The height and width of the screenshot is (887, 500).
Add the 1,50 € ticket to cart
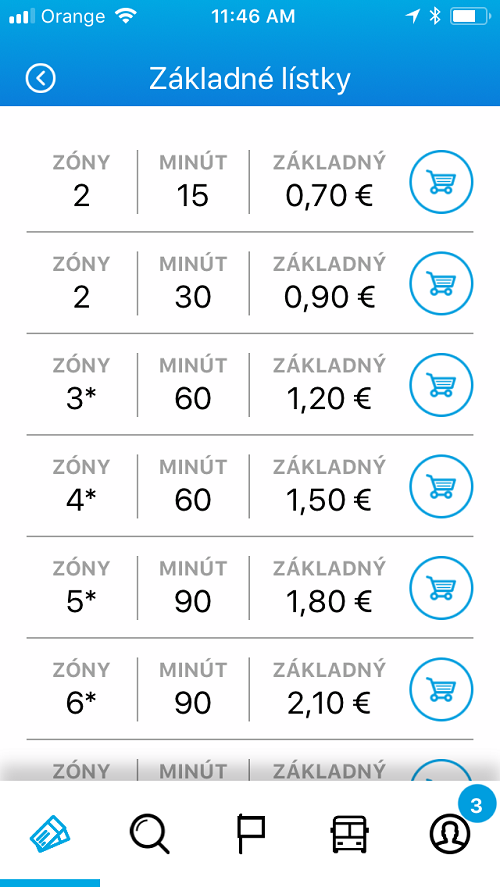(x=441, y=486)
